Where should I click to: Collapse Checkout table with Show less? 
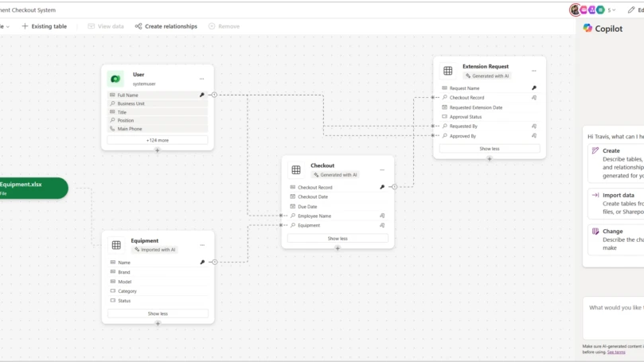point(338,239)
